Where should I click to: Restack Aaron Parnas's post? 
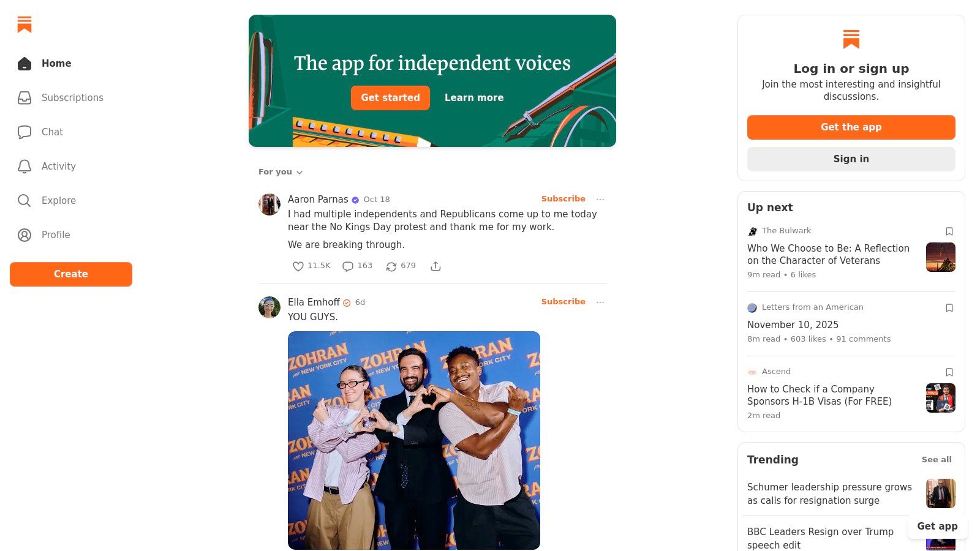pos(391,266)
